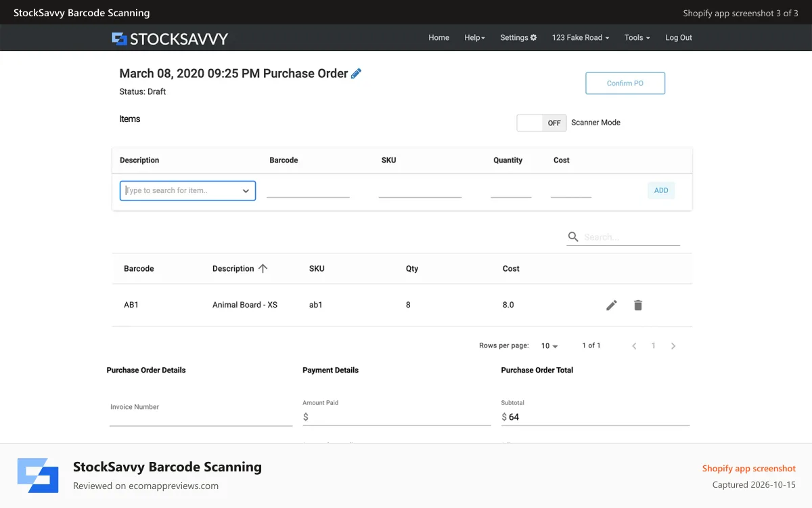Screen dimensions: 812x508
Task: Change rows per page dropdown
Action: 549,346
